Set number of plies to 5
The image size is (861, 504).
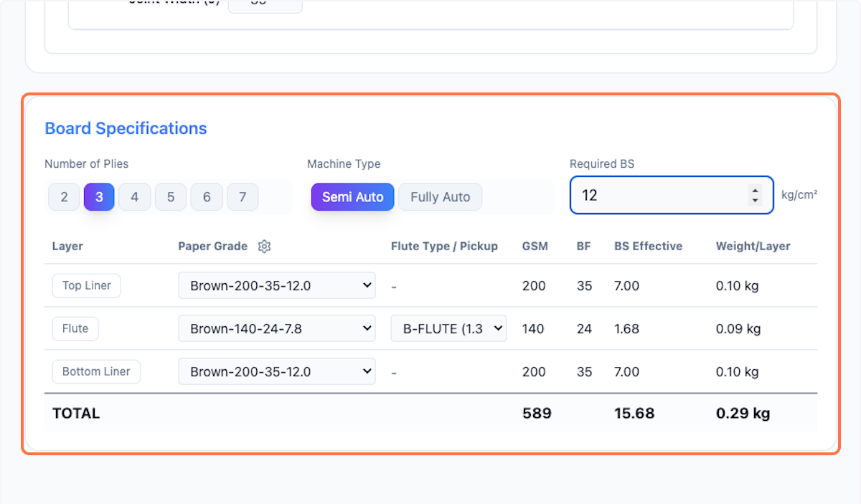coord(170,196)
